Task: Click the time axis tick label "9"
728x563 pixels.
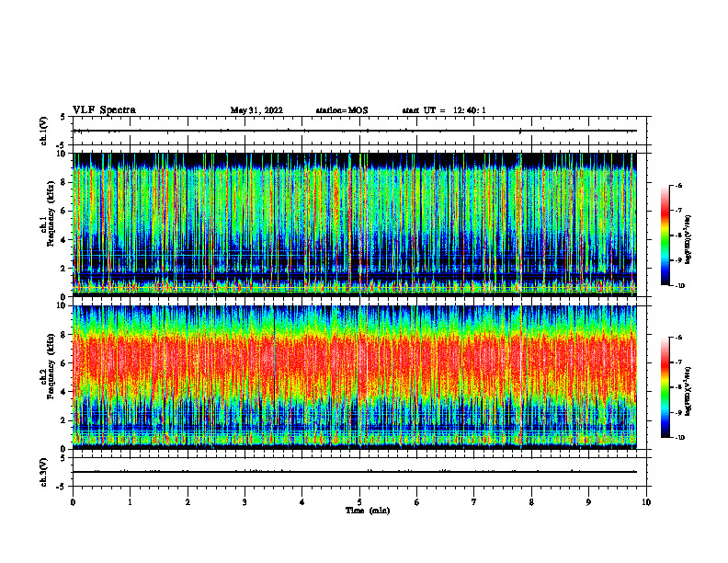Action: tap(588, 502)
